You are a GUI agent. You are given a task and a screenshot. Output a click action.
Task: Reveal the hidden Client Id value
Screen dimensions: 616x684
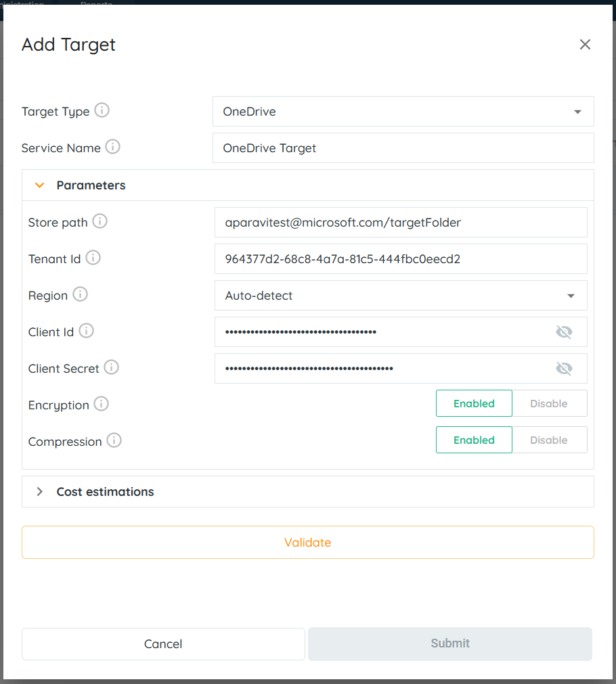(x=563, y=332)
